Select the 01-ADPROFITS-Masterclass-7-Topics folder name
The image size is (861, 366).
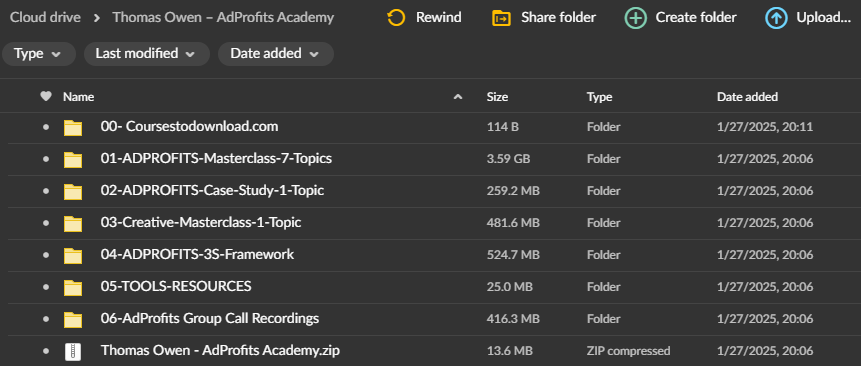[216, 159]
